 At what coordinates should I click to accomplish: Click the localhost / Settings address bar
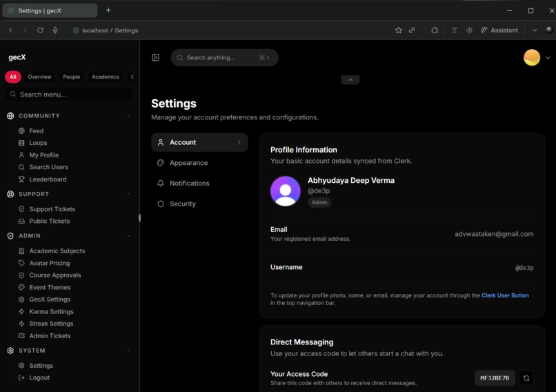110,30
